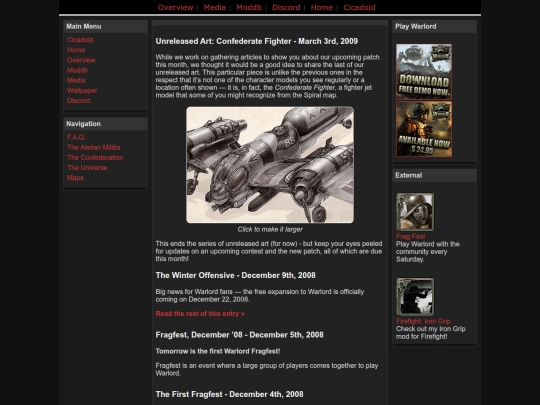The height and width of the screenshot is (405, 540).
Task: Click Cicadoid link in Main Menu sidebar
Action: 80,40
